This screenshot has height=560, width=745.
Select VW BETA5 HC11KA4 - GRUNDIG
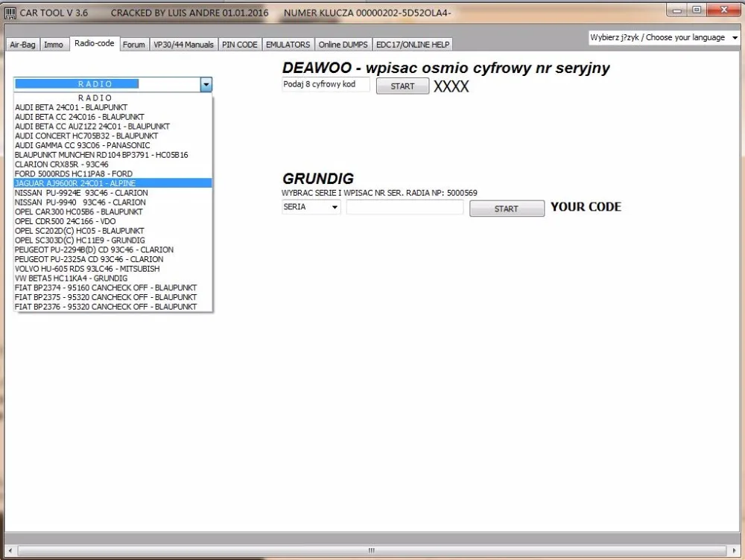click(x=113, y=279)
